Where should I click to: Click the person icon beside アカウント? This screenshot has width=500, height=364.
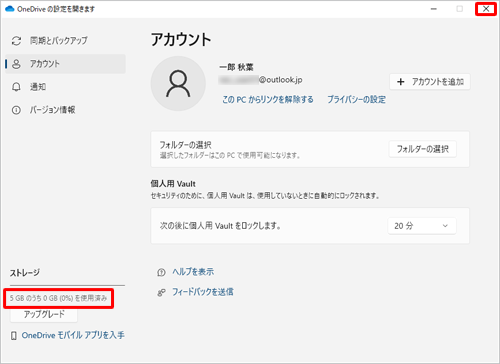tap(16, 64)
